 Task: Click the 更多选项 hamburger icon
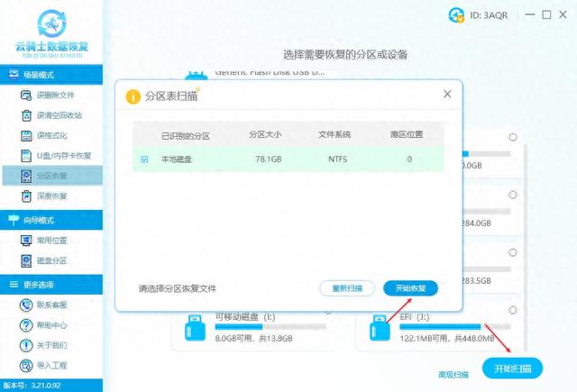tap(14, 284)
